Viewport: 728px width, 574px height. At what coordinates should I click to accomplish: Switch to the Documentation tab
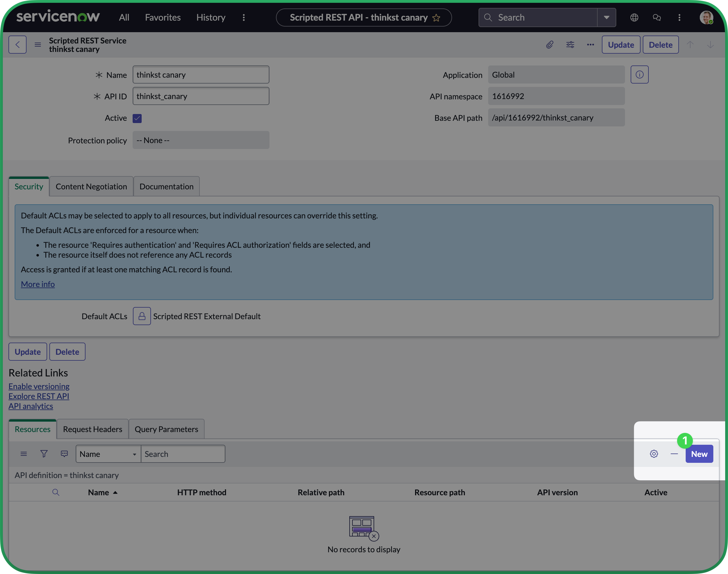click(x=167, y=187)
